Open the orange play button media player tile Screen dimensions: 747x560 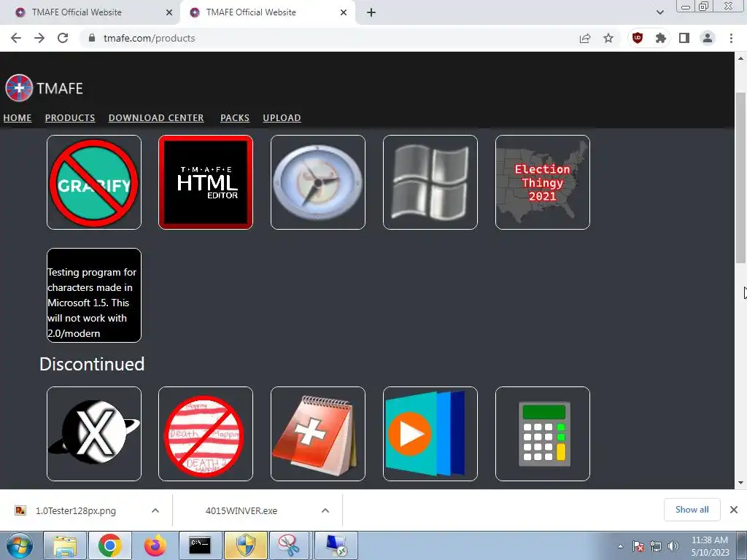pos(430,434)
